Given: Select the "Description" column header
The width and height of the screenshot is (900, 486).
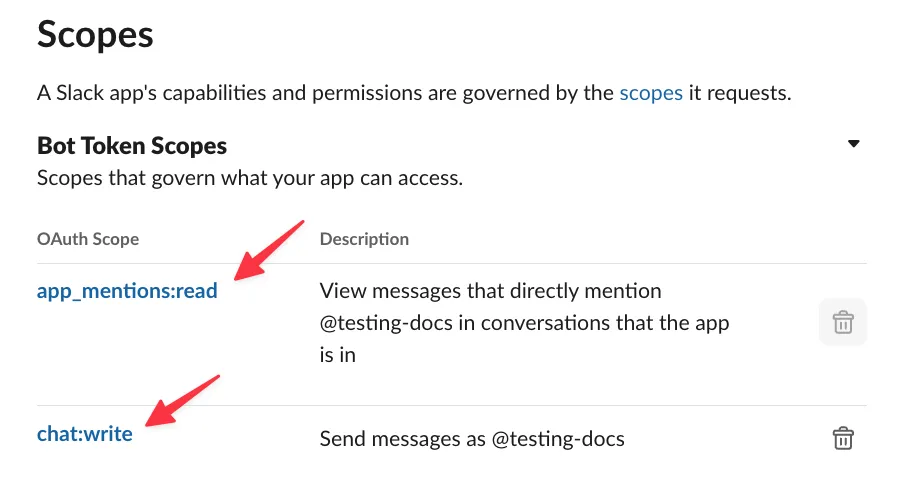Looking at the screenshot, I should pos(364,239).
